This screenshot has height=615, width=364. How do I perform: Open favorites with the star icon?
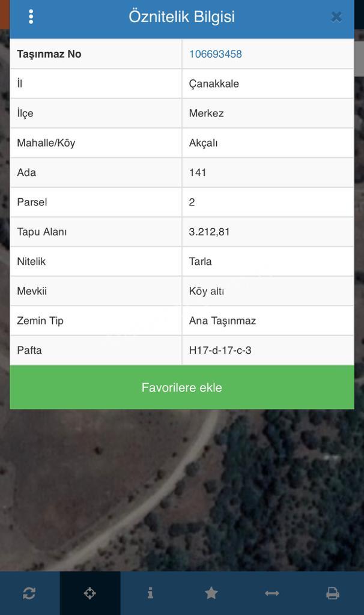tap(211, 593)
